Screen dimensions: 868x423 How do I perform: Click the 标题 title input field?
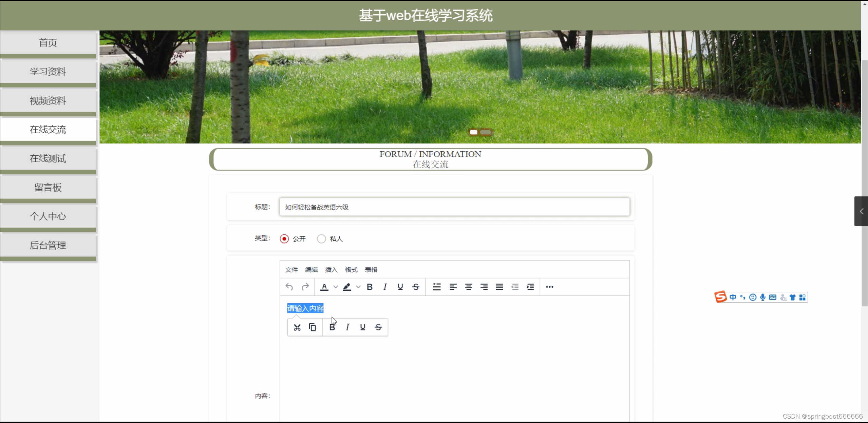pos(454,207)
